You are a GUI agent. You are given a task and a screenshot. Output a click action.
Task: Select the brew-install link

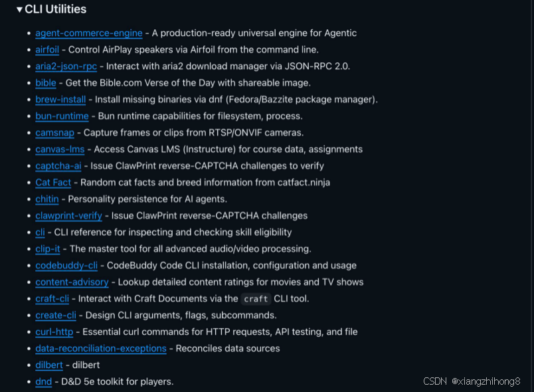(x=60, y=100)
